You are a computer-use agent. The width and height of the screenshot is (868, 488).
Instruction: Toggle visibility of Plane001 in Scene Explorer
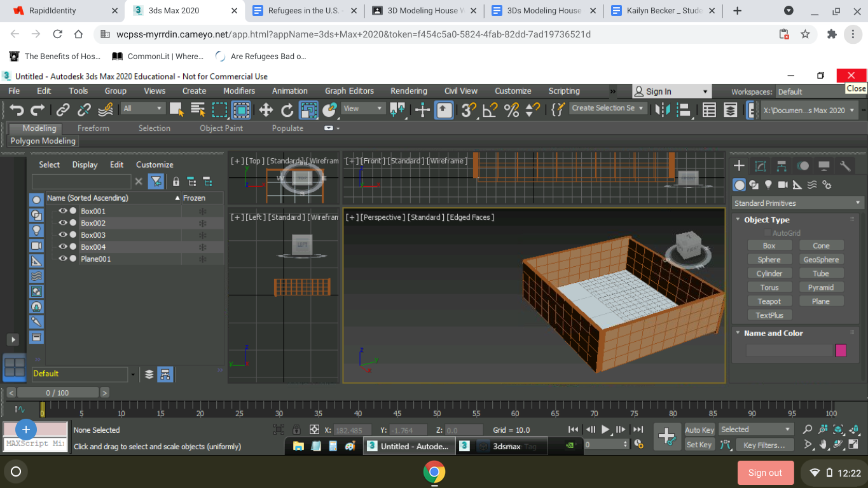[x=62, y=259]
